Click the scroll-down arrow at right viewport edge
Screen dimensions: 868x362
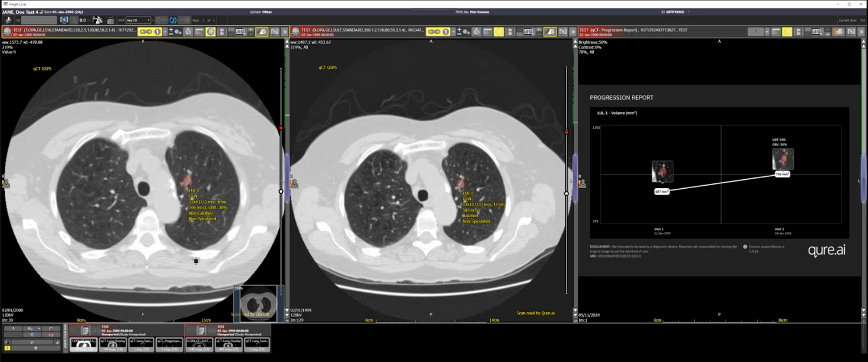click(x=864, y=312)
